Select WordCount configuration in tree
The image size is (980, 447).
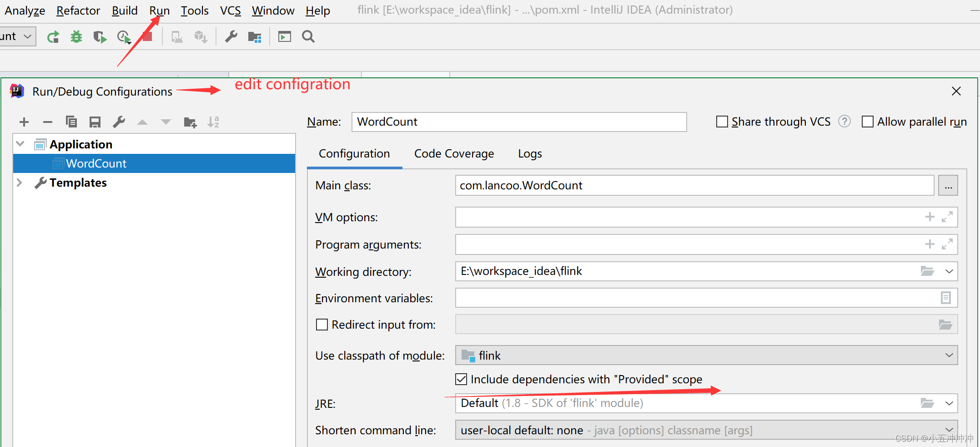point(154,163)
